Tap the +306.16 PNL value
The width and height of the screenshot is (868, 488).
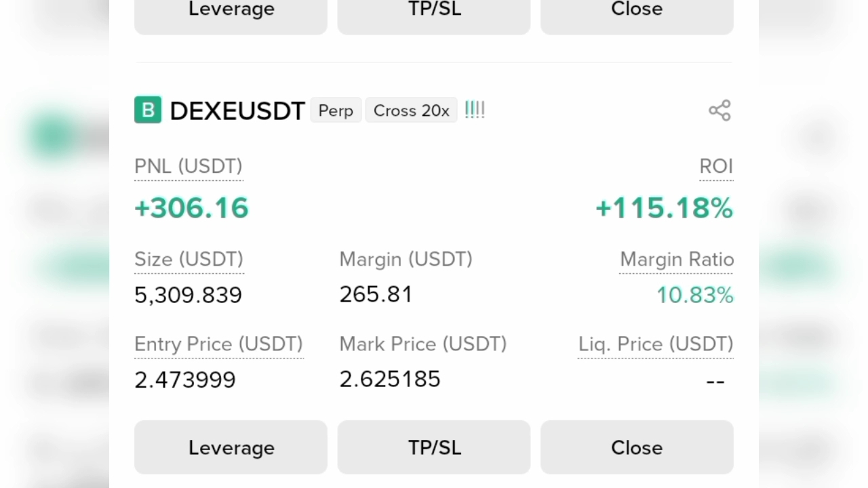coord(191,208)
